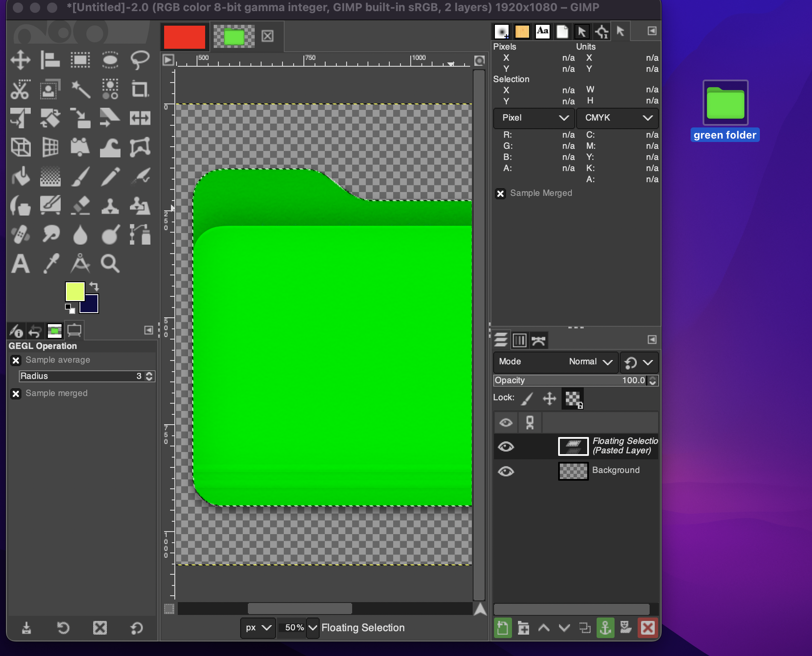Screen dimensions: 812x656
Task: Choose the Bucket Fill tool
Action: tap(20, 177)
